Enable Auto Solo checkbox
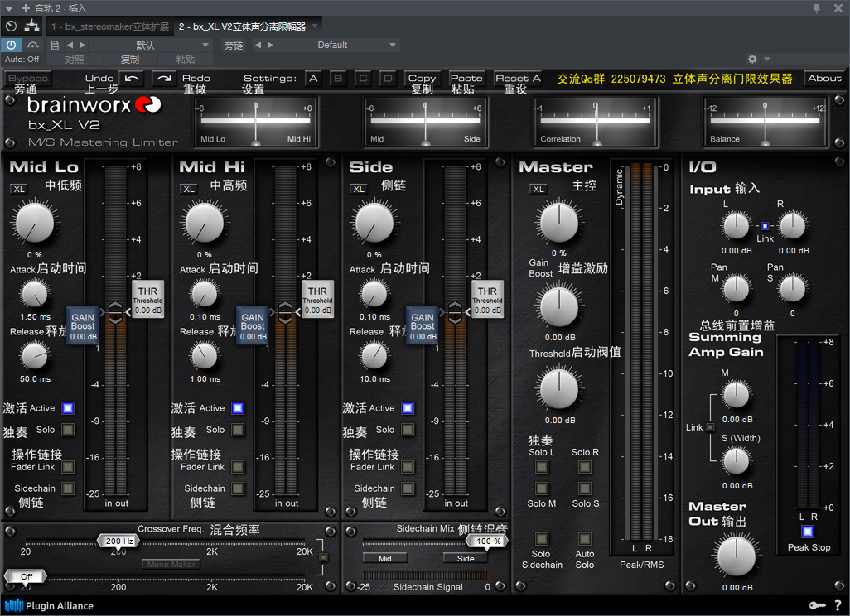Image resolution: width=850 pixels, height=616 pixels. click(x=584, y=538)
